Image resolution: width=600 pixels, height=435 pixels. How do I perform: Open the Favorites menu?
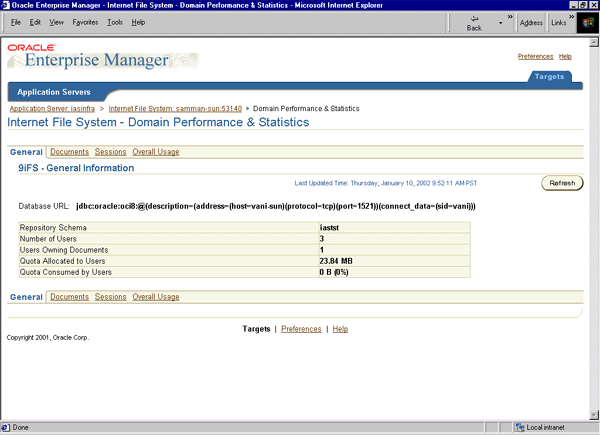pyautogui.click(x=85, y=23)
